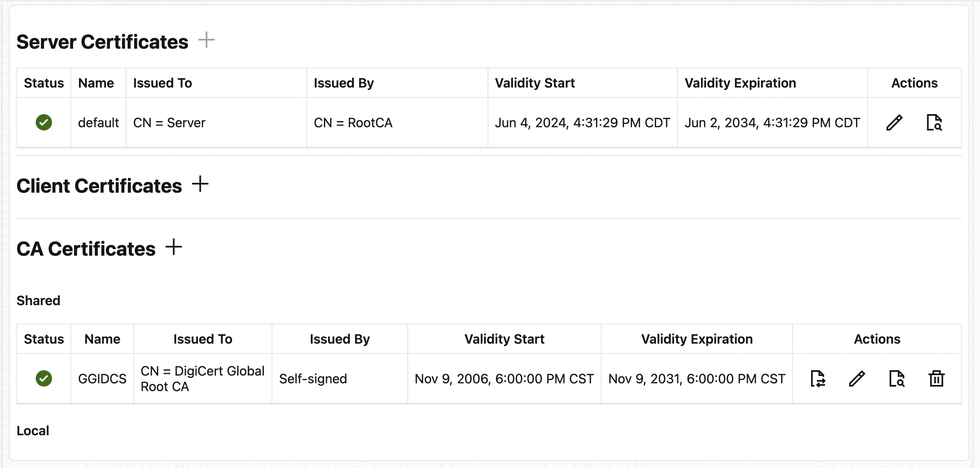Click green status check of GGIDCS certificate
Screen dimensions: 980x468
(x=44, y=378)
